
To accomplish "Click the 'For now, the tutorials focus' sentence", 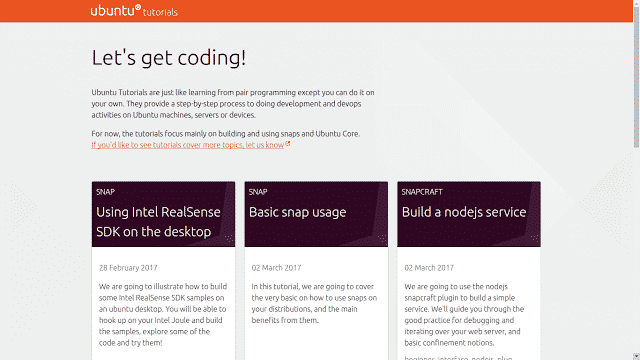I will tap(226, 133).
